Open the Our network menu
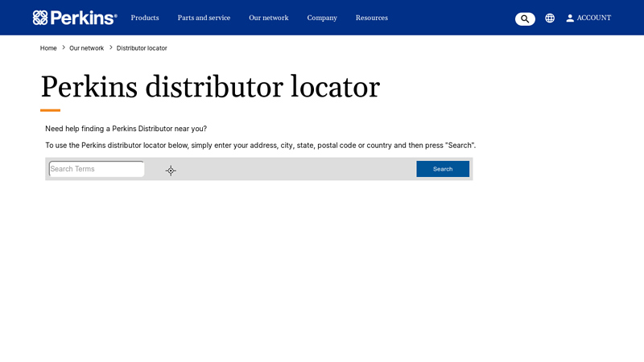The height and width of the screenshot is (362, 644). [x=269, y=18]
